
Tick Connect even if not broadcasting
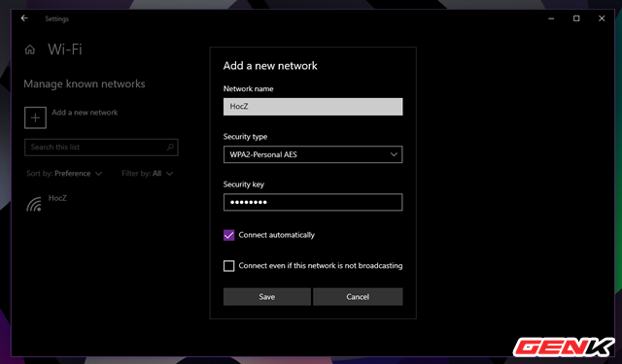[x=229, y=266]
